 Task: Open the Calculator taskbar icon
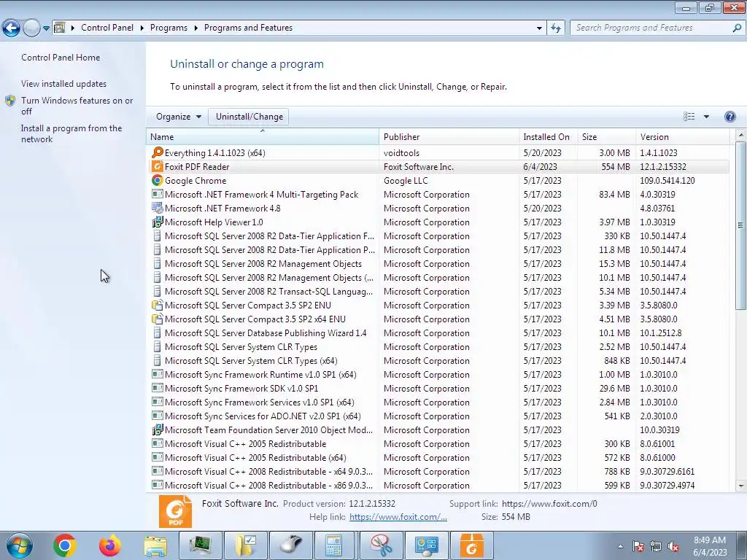click(336, 545)
